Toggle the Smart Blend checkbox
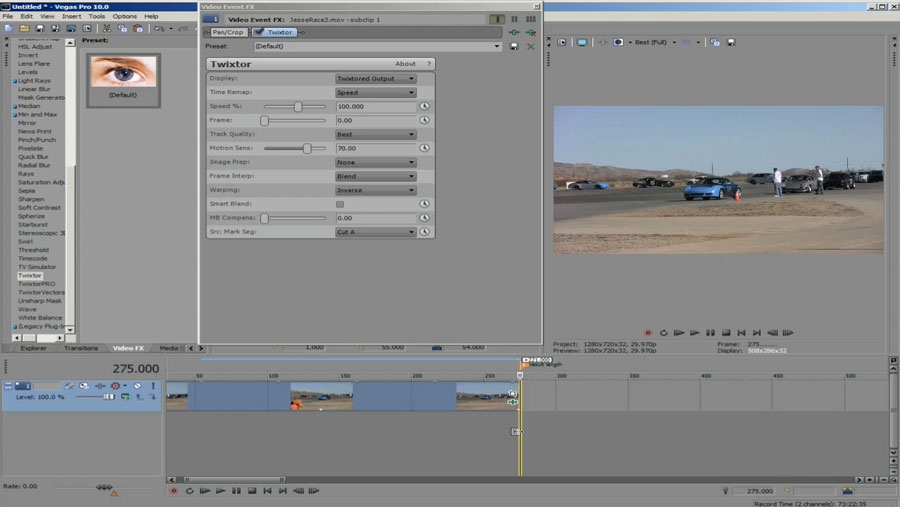This screenshot has height=507, width=900. click(340, 204)
